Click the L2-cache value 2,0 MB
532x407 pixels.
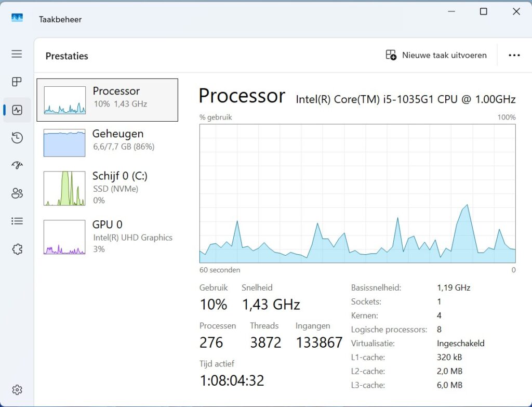tap(449, 371)
